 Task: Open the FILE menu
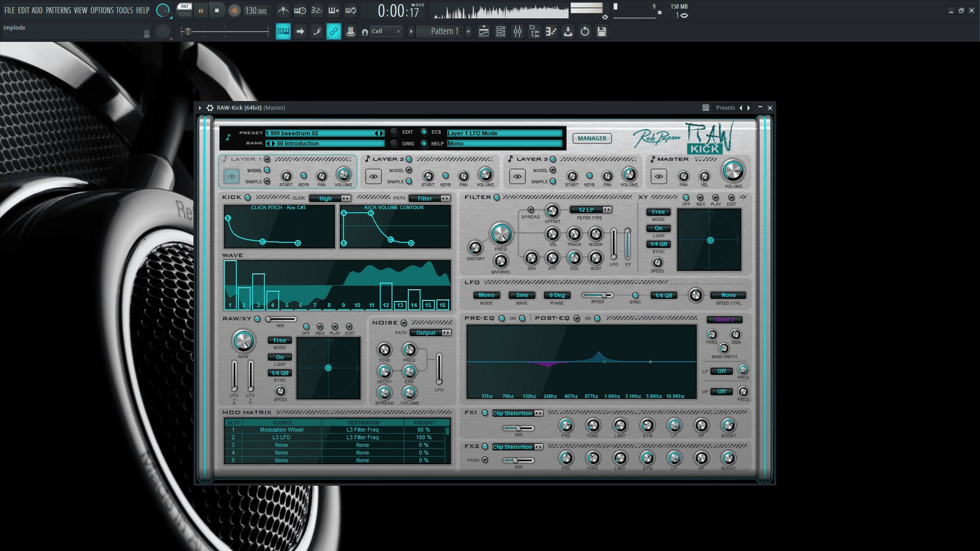(10, 10)
